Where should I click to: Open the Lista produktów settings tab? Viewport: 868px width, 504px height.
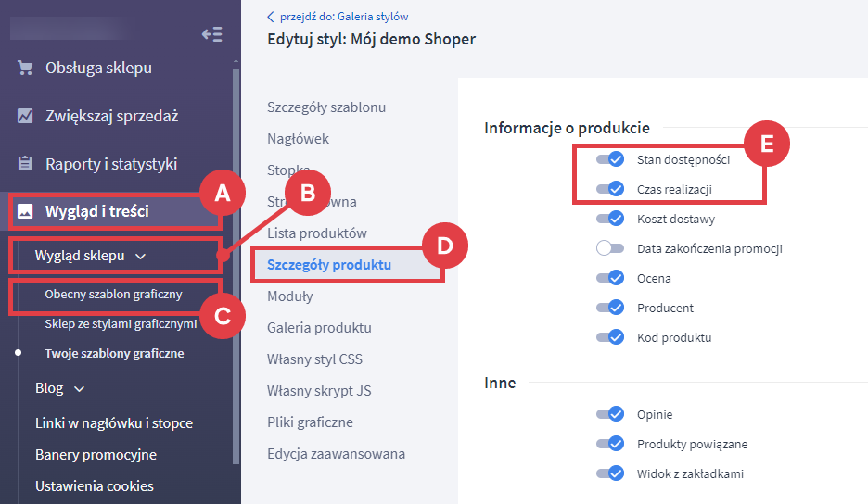pyautogui.click(x=317, y=233)
